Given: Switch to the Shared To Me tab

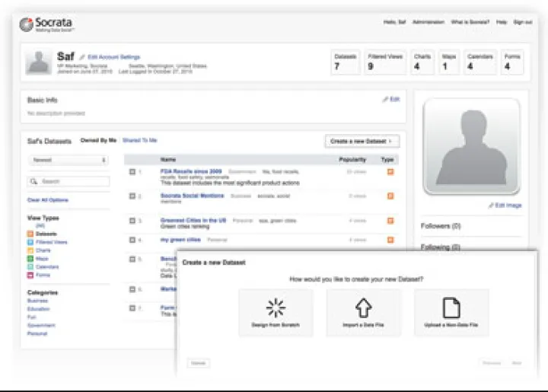Looking at the screenshot, I should coord(139,141).
